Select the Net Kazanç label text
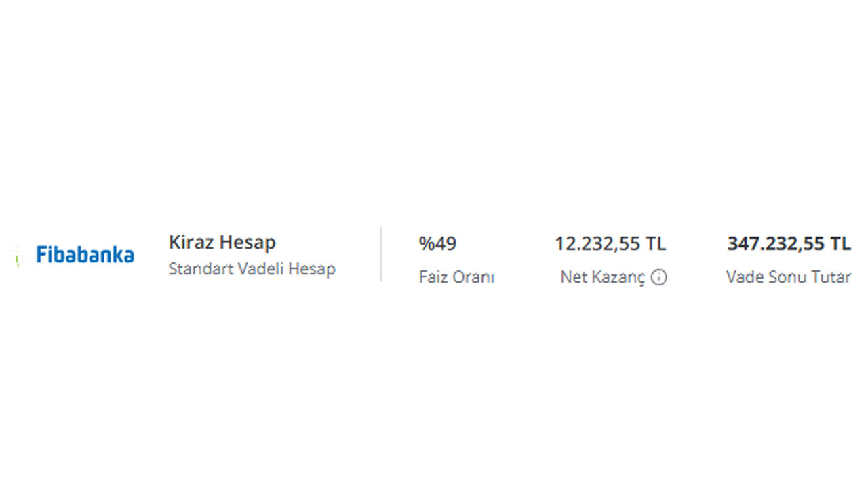Image resolution: width=868 pixels, height=488 pixels. click(x=602, y=277)
